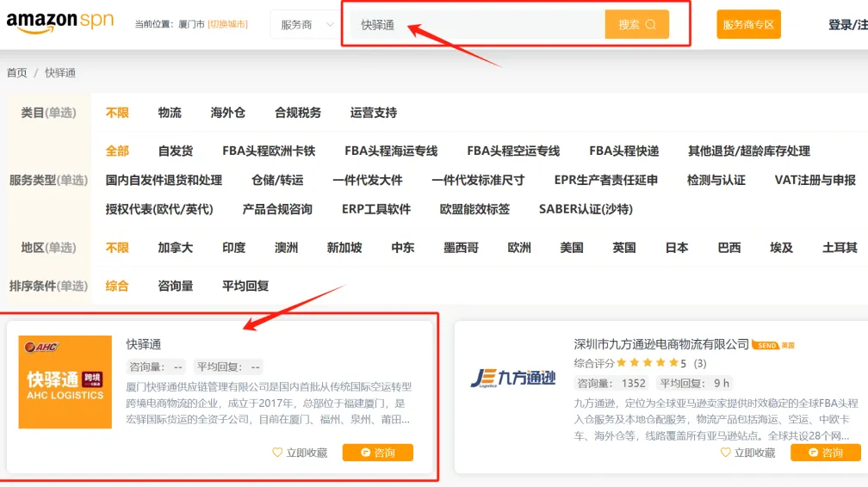Click the 搜索 search button
868x487 pixels.
(636, 25)
